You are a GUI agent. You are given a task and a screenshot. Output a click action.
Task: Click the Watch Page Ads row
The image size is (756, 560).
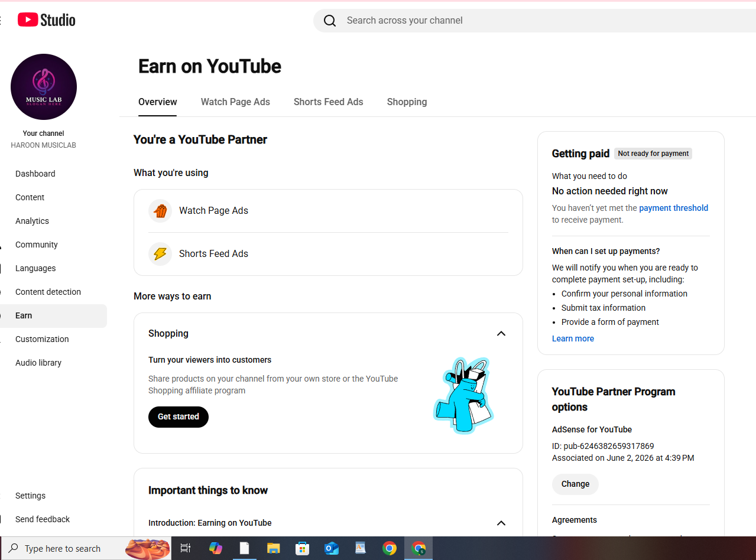click(328, 211)
